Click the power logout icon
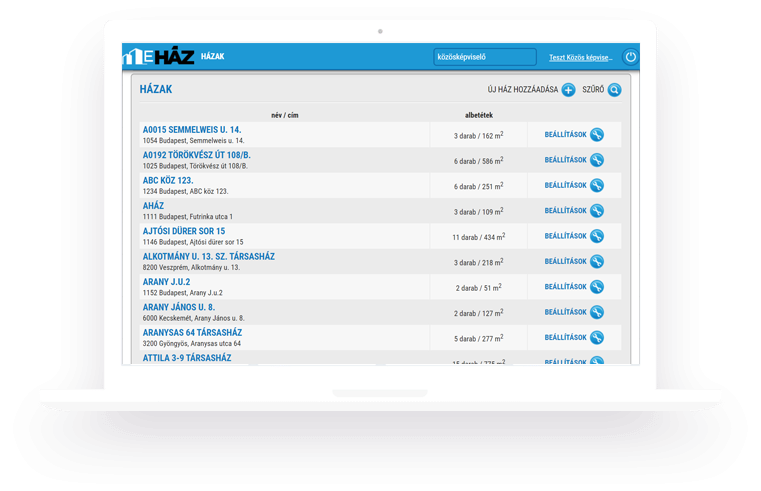The height and width of the screenshot is (491, 761). pos(630,57)
